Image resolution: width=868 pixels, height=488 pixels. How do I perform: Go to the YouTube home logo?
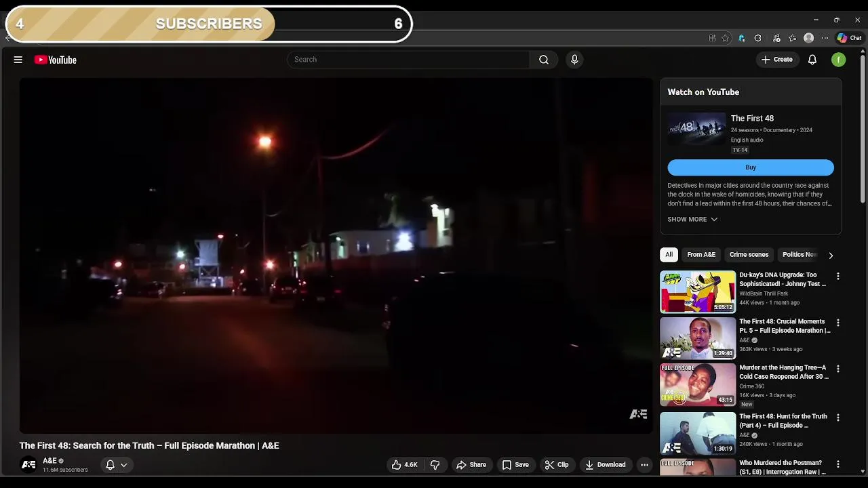(x=55, y=60)
